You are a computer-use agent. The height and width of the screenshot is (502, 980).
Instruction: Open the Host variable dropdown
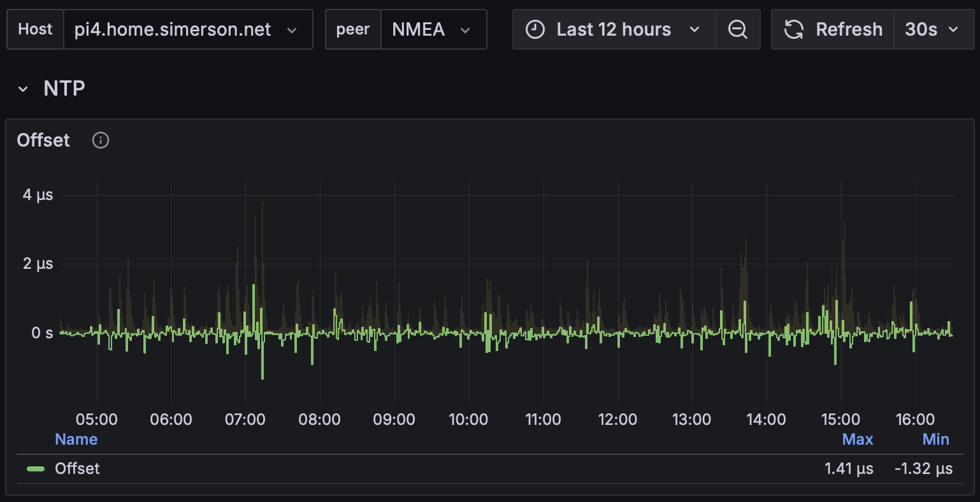188,29
